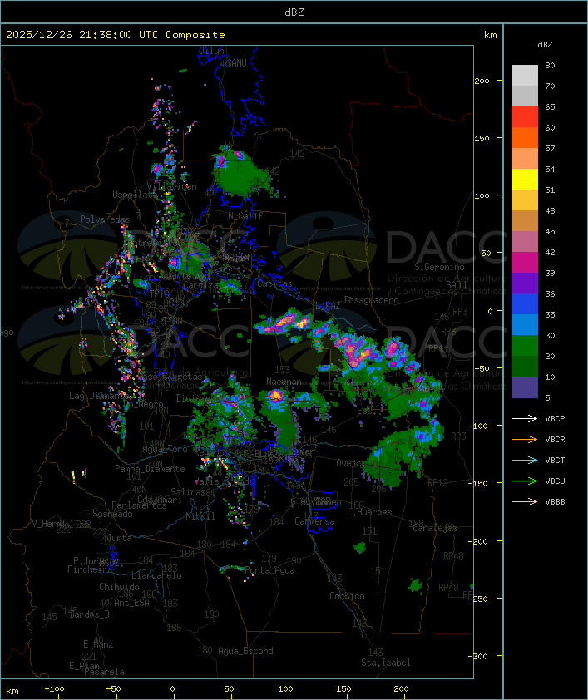
Task: Click the 'Canalejas' map label
Action: (x=435, y=528)
